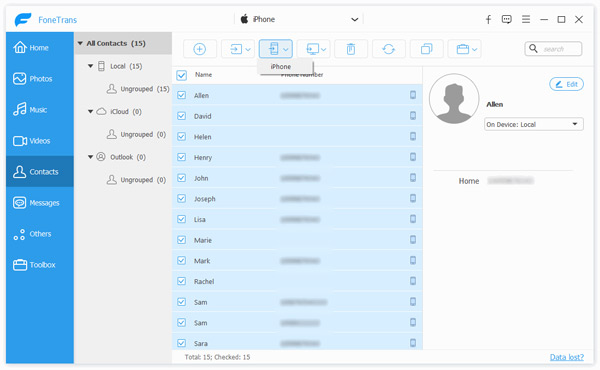Click the de-duplicate contacts icon
Viewport: 600px width, 370px height.
pos(426,49)
